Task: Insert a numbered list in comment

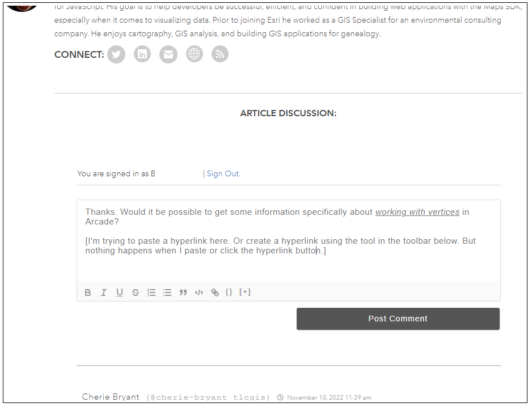Action: (x=151, y=292)
